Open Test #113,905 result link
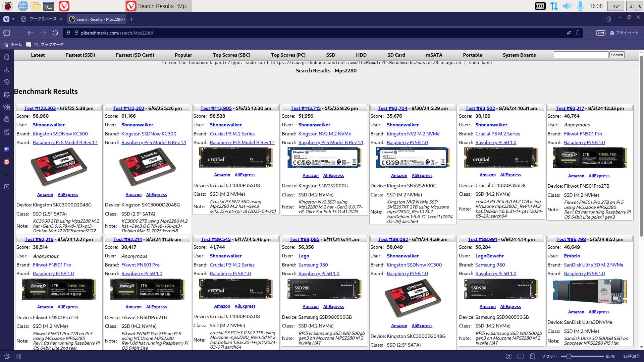The width and height of the screenshot is (644, 362). tap(216, 108)
